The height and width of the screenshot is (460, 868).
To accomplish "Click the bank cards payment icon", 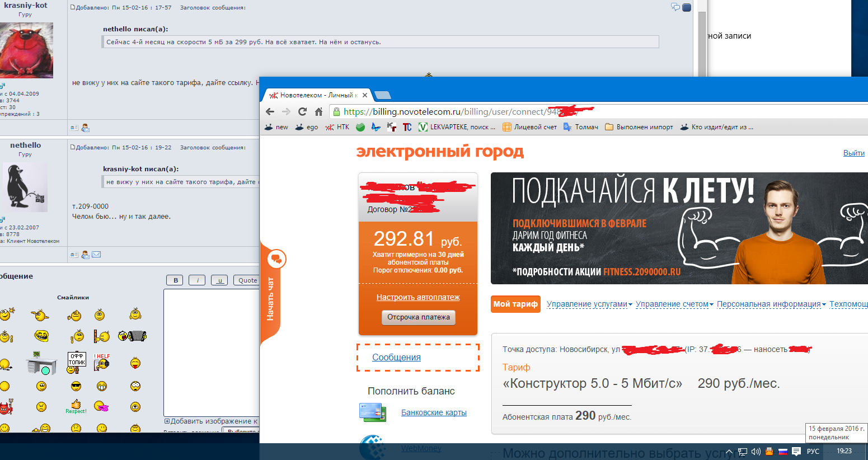I will 373,412.
